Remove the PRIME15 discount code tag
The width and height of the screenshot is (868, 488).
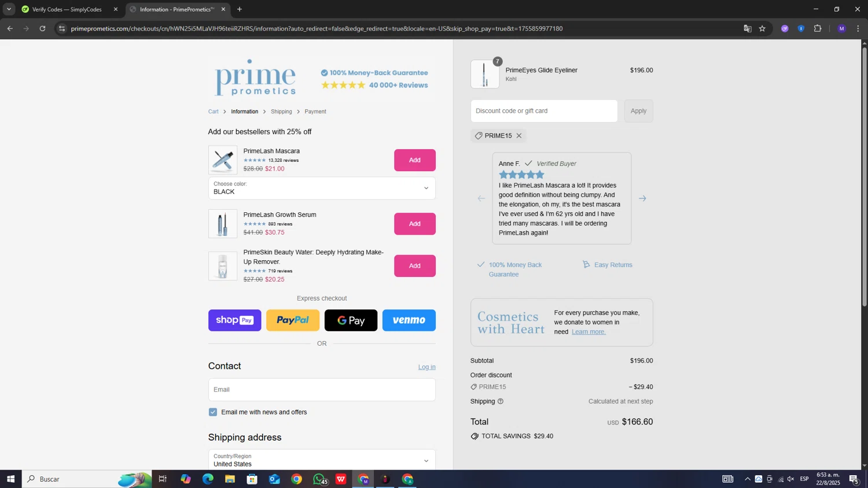[x=519, y=136]
